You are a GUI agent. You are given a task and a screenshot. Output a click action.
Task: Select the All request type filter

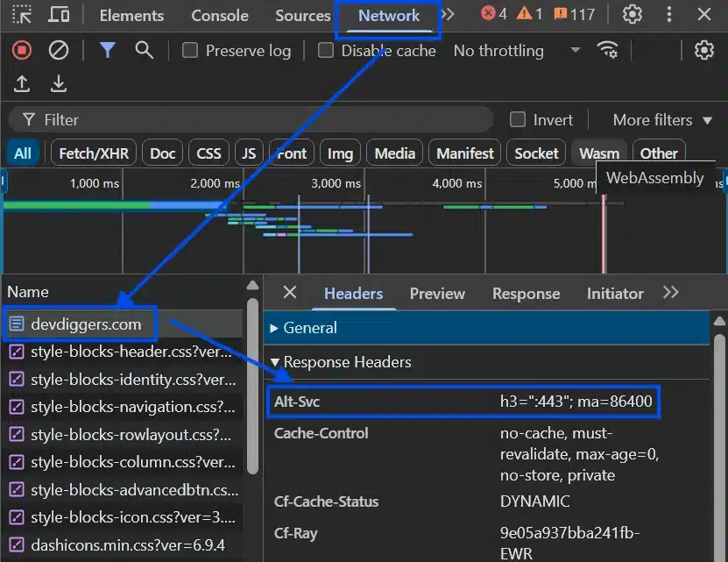[22, 153]
